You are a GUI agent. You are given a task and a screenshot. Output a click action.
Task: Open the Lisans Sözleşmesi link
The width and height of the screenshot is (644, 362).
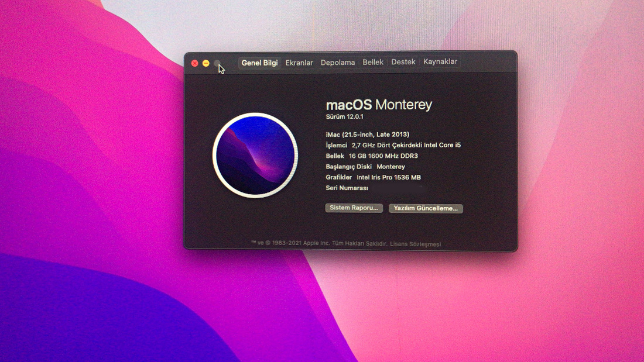tap(415, 244)
